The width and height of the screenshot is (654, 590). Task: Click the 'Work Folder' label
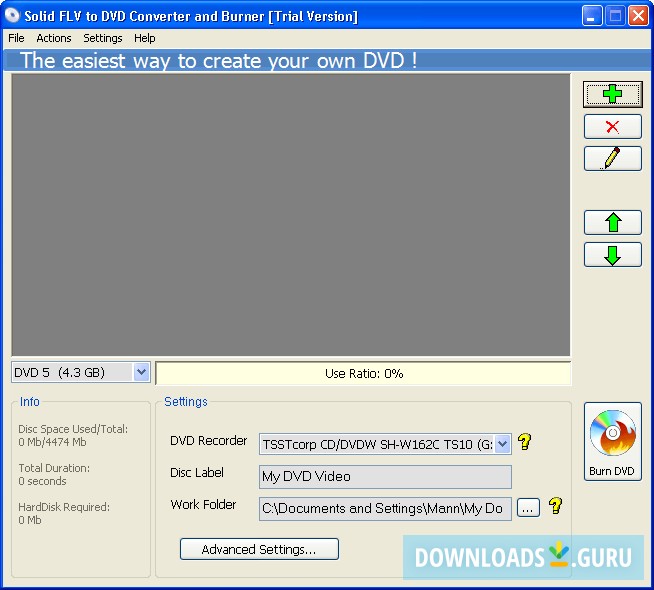click(x=203, y=505)
